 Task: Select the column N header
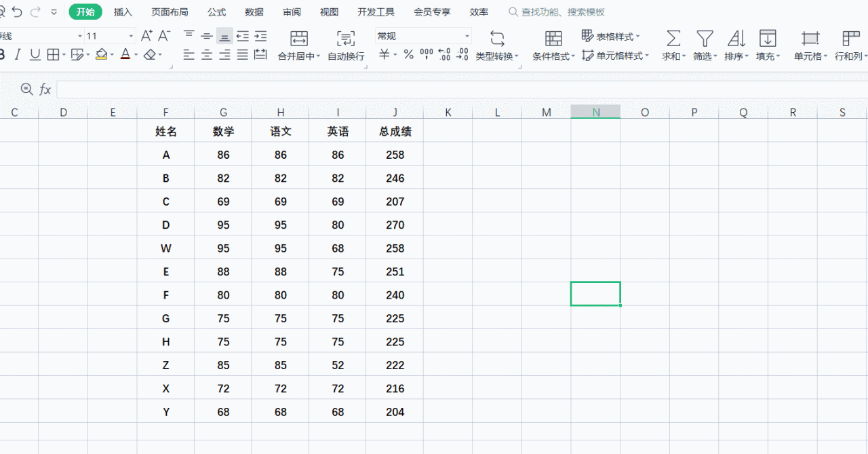[x=595, y=112]
